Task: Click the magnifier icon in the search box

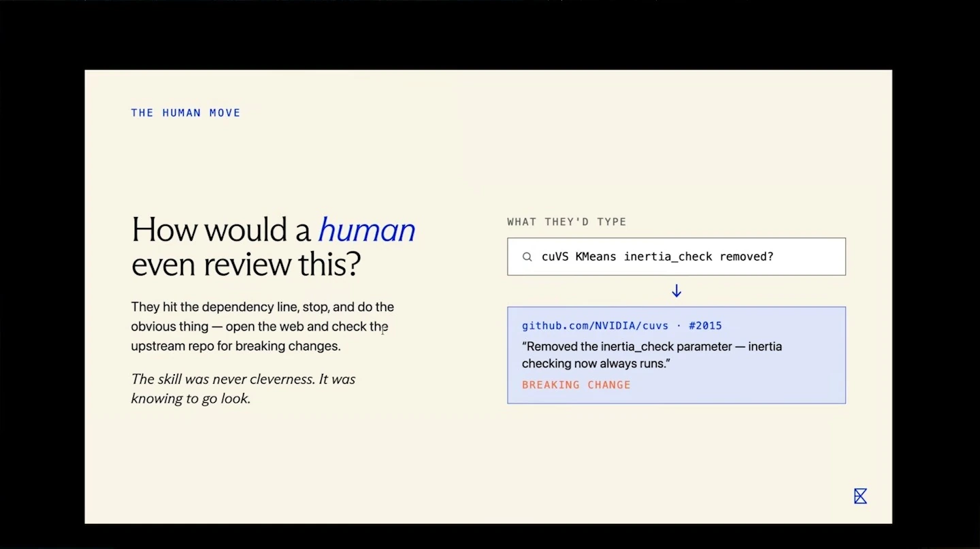Action: pyautogui.click(x=527, y=257)
